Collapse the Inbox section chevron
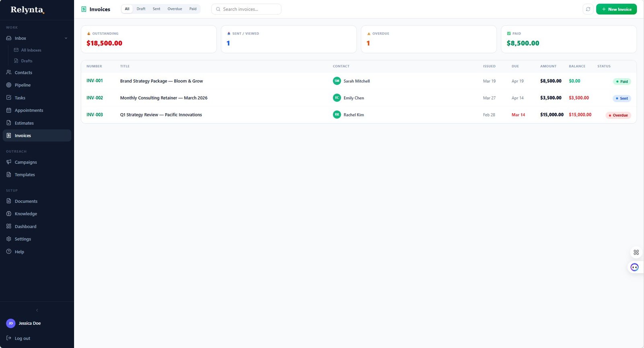The height and width of the screenshot is (348, 644). [x=66, y=38]
